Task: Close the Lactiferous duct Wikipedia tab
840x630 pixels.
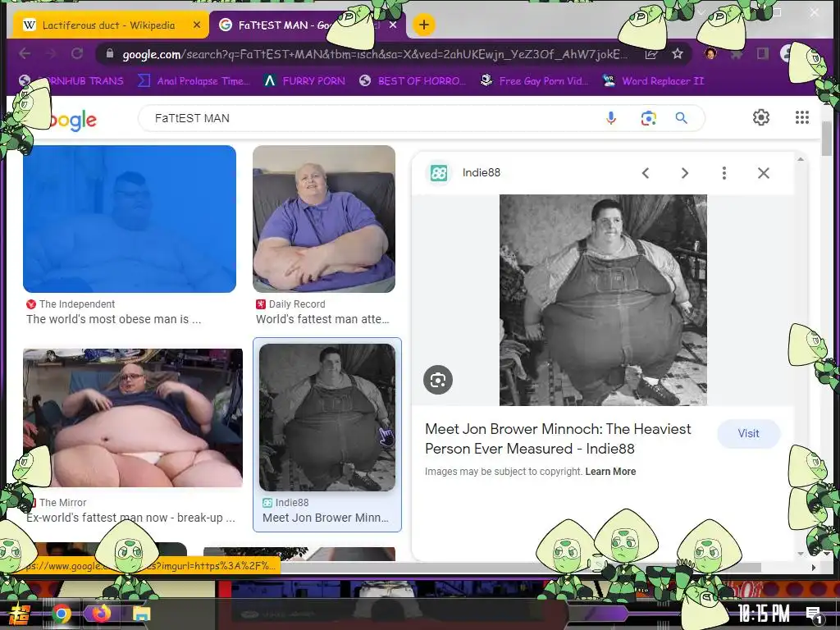Action: 197,25
